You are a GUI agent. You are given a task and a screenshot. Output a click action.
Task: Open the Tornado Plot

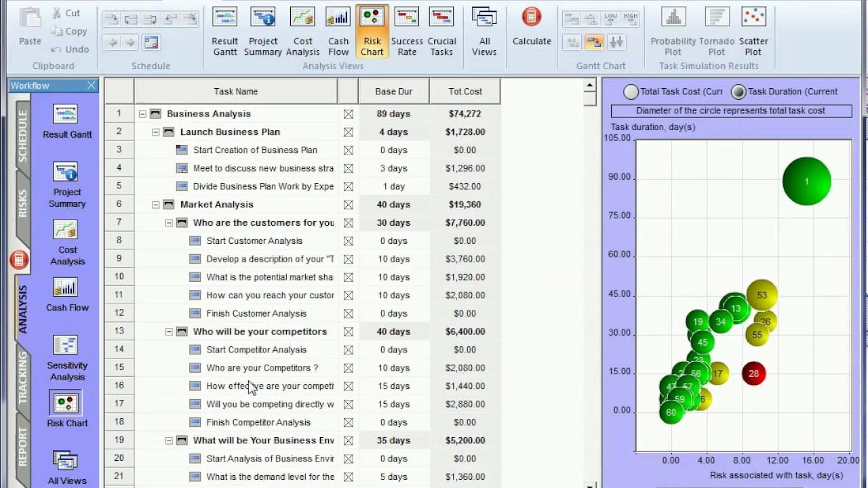[x=717, y=32]
